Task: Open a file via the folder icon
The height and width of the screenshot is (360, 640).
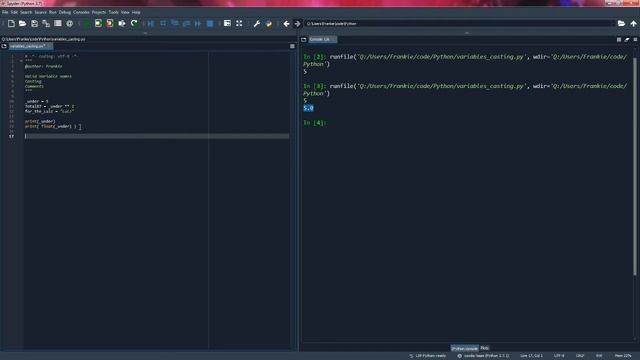Action: click(x=22, y=24)
